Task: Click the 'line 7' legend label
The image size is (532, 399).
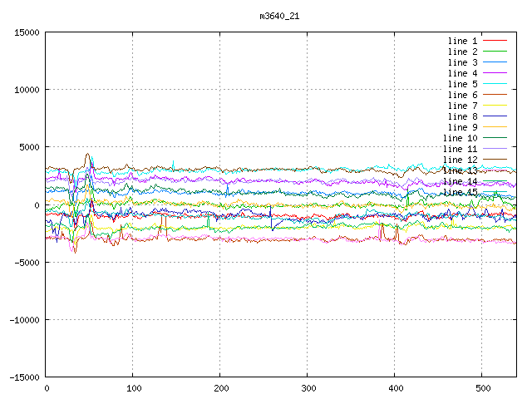Action: [462, 106]
